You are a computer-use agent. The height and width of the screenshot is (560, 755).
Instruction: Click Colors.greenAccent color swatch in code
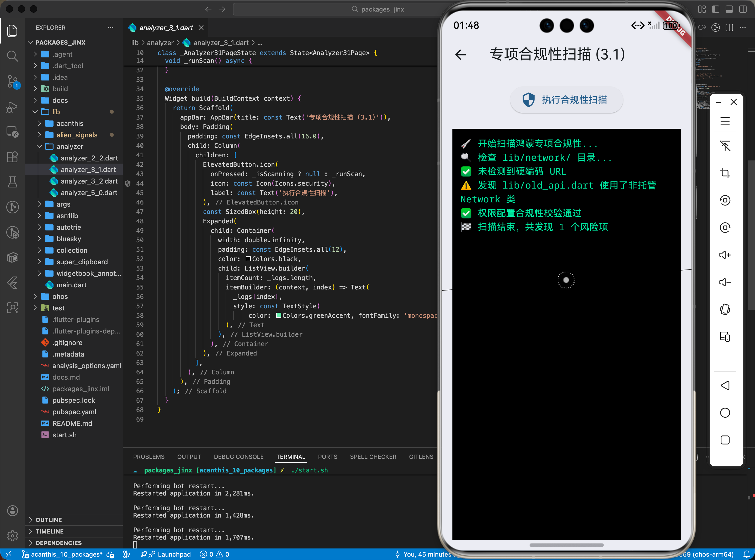278,315
